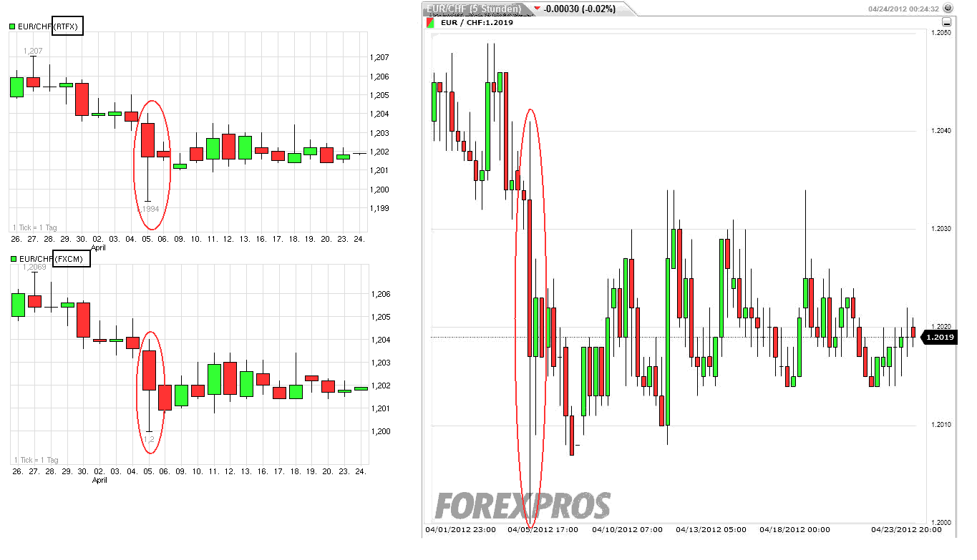Click the black 1.2019 current price tag

(x=938, y=337)
